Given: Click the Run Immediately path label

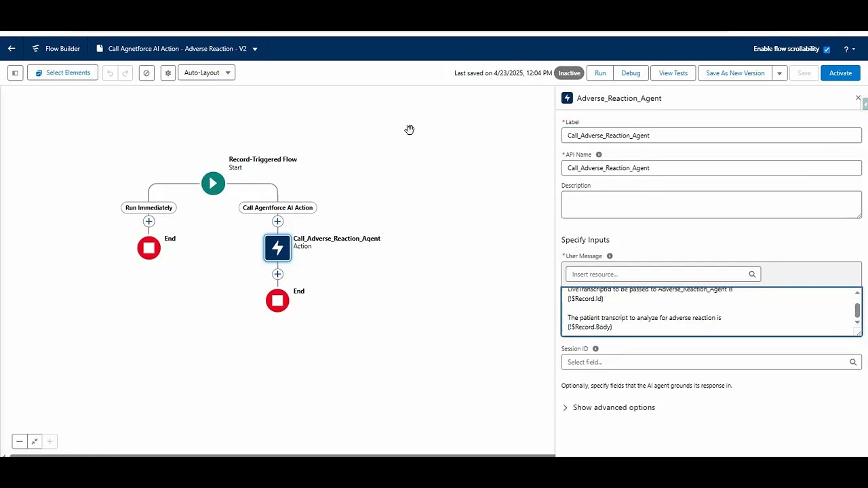Looking at the screenshot, I should [149, 207].
